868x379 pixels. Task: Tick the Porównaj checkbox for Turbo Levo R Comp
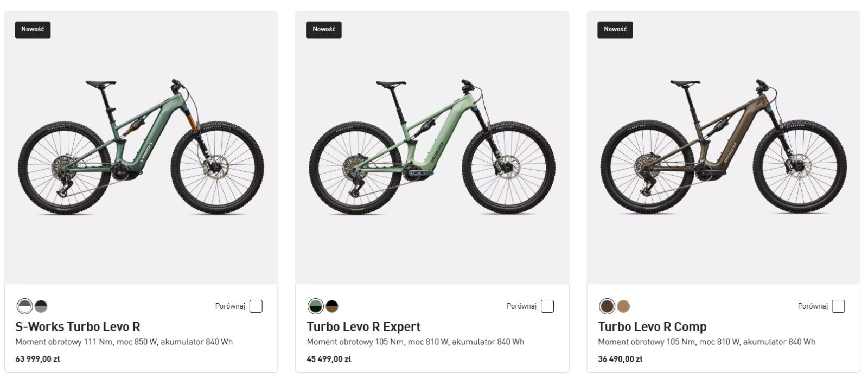point(838,306)
